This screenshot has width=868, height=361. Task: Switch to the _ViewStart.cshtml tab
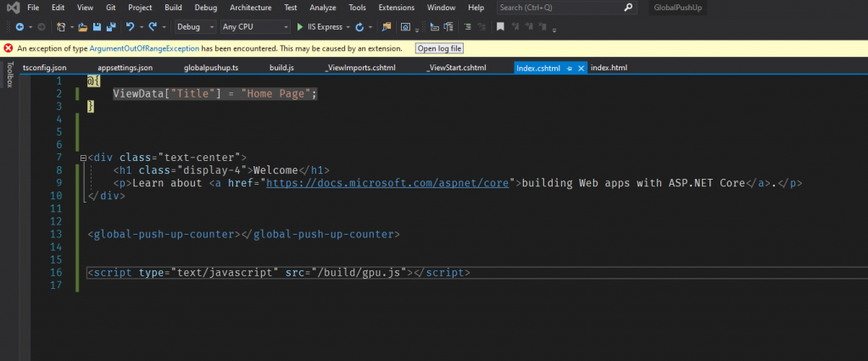point(456,68)
